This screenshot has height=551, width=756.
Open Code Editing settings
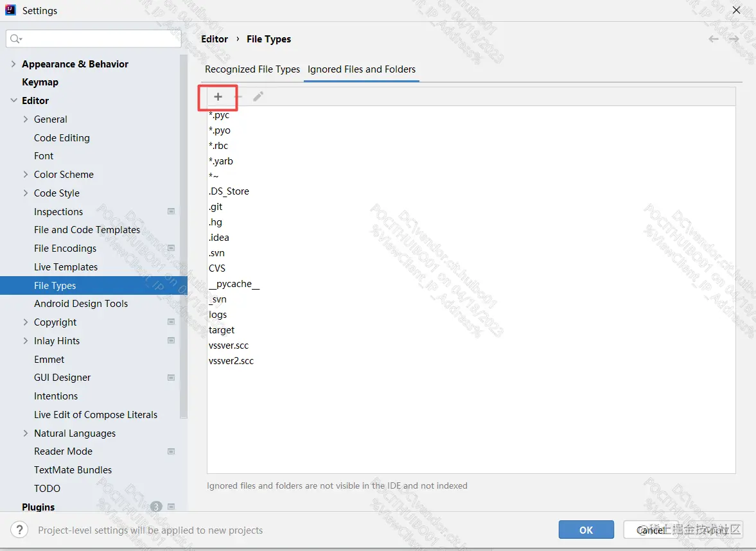(x=62, y=138)
